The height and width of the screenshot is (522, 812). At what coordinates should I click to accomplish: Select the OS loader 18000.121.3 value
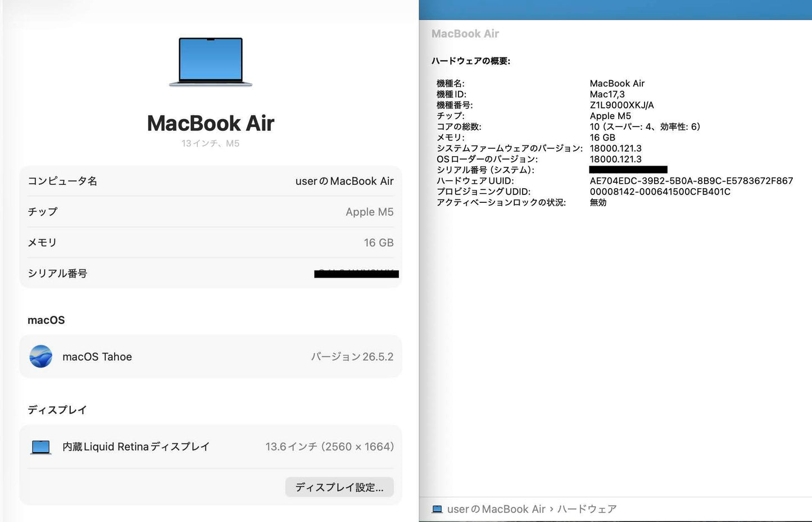pyautogui.click(x=615, y=159)
